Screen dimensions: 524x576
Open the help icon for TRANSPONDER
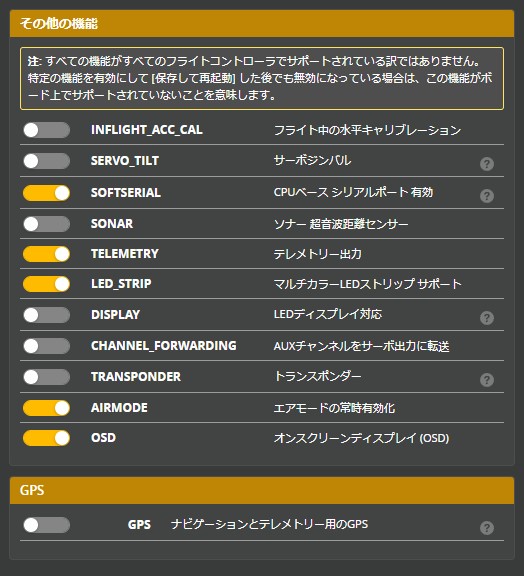pyautogui.click(x=487, y=380)
